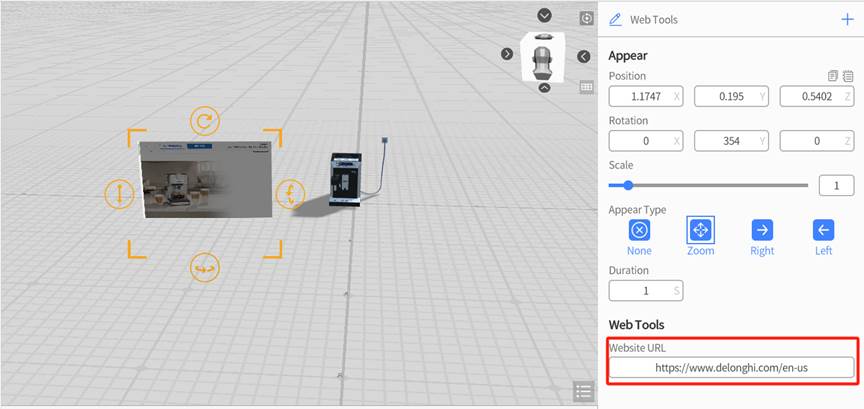
Task: Click the orange gizmo handle right of the web panel
Action: click(290, 194)
